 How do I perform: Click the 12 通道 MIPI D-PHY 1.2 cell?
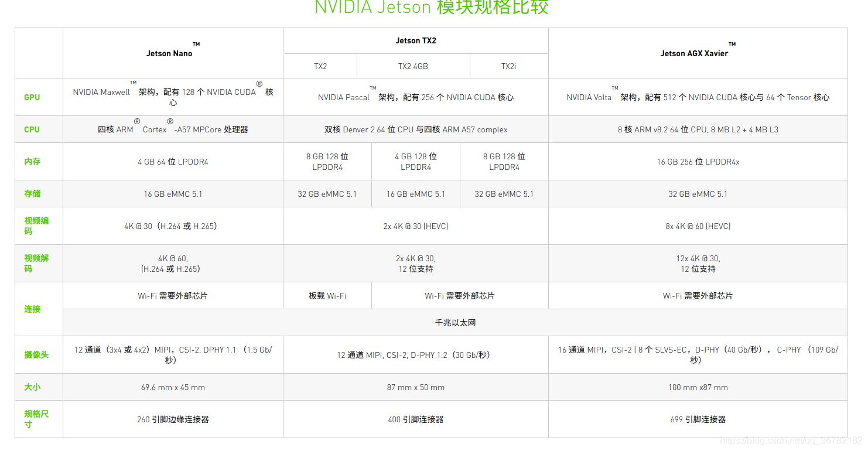416,355
